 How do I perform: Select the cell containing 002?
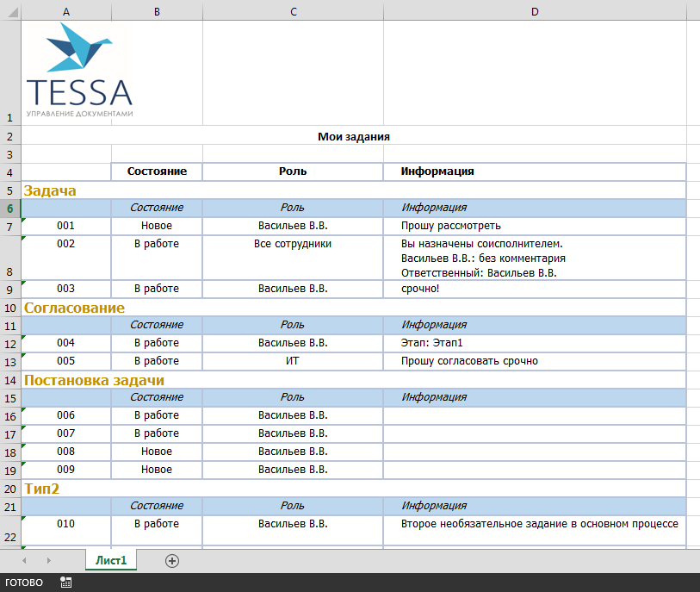click(66, 258)
